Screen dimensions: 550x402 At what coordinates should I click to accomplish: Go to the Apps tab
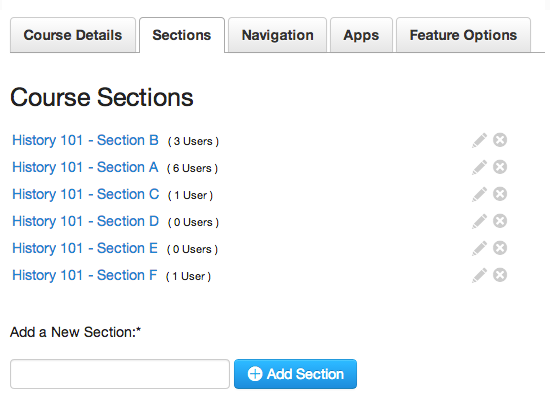point(361,35)
